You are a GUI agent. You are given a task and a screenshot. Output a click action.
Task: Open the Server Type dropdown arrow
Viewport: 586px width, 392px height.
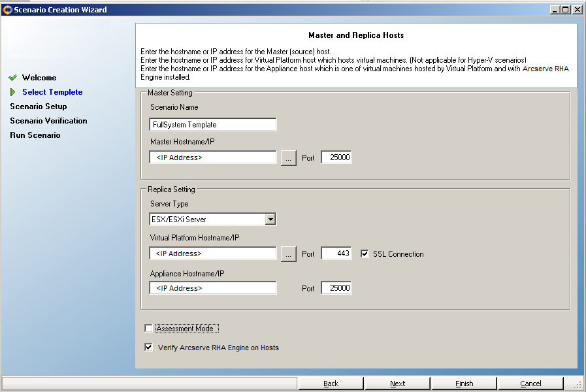click(270, 220)
